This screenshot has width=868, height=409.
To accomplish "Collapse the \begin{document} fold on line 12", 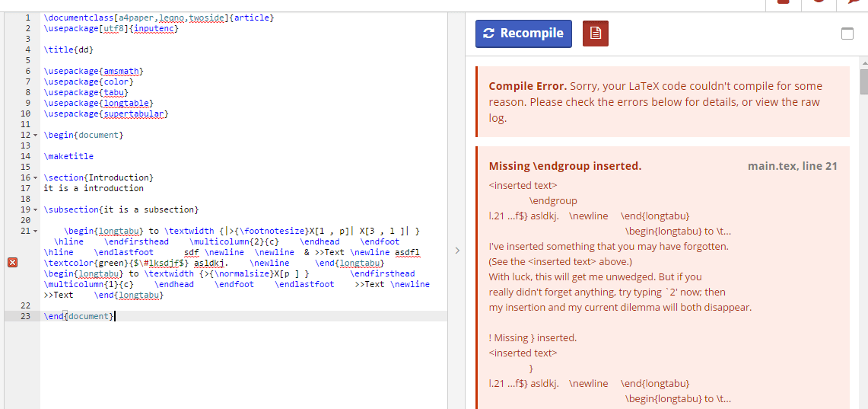I will pos(36,136).
